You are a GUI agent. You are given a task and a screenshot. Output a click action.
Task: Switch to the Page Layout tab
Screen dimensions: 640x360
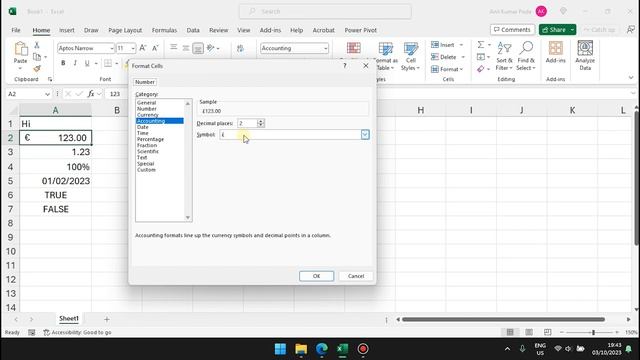click(125, 30)
